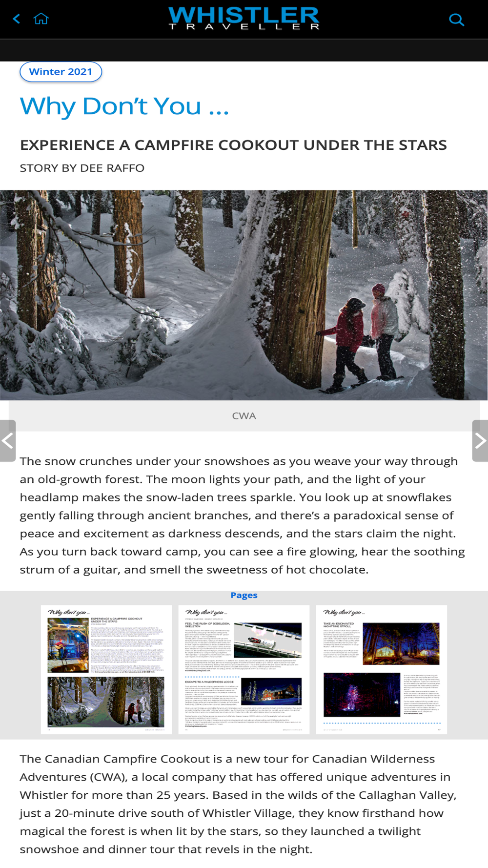Click the Why Don't You headline
This screenshot has height=868, width=488.
[x=124, y=106]
